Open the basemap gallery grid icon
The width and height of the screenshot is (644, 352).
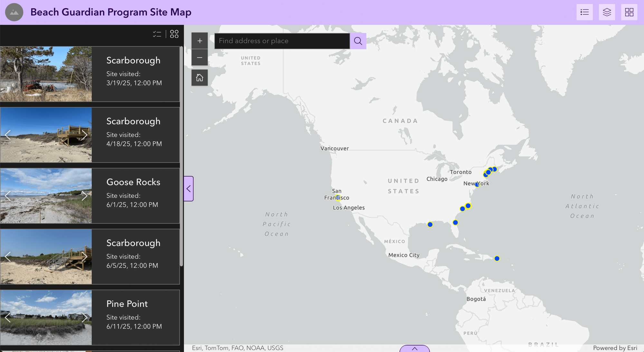[629, 12]
